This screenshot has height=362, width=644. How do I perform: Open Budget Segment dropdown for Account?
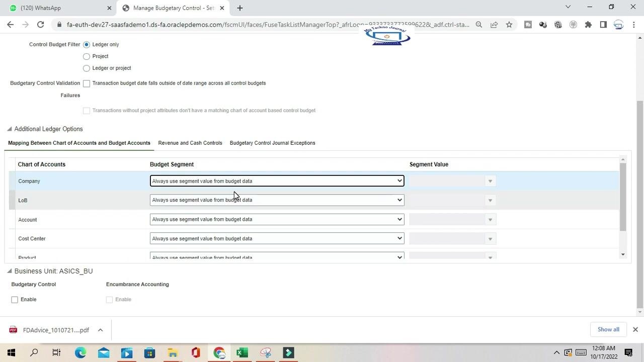point(277,219)
